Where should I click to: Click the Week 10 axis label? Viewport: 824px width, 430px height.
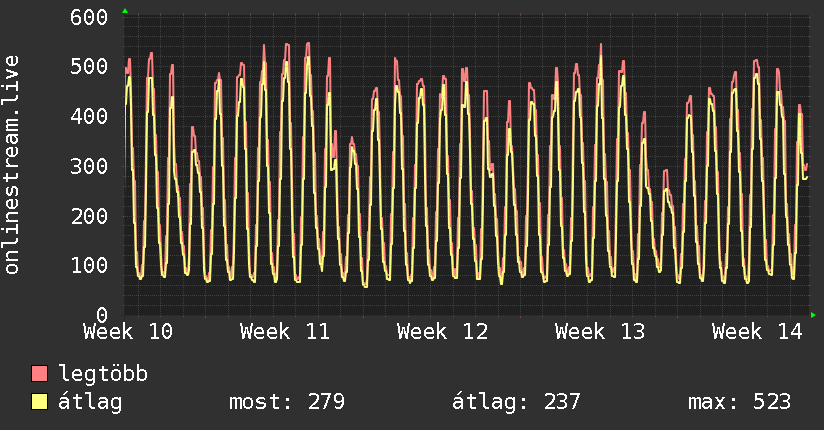128,332
